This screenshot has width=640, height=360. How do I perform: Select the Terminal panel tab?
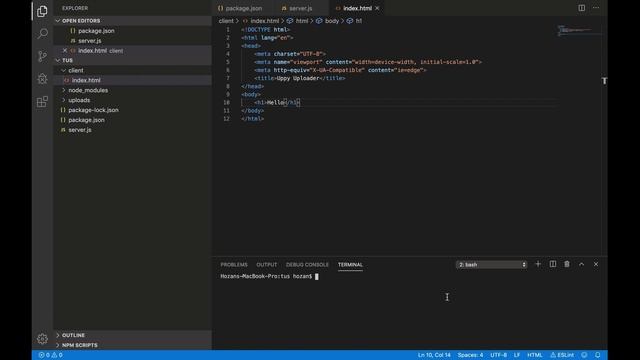coord(350,264)
